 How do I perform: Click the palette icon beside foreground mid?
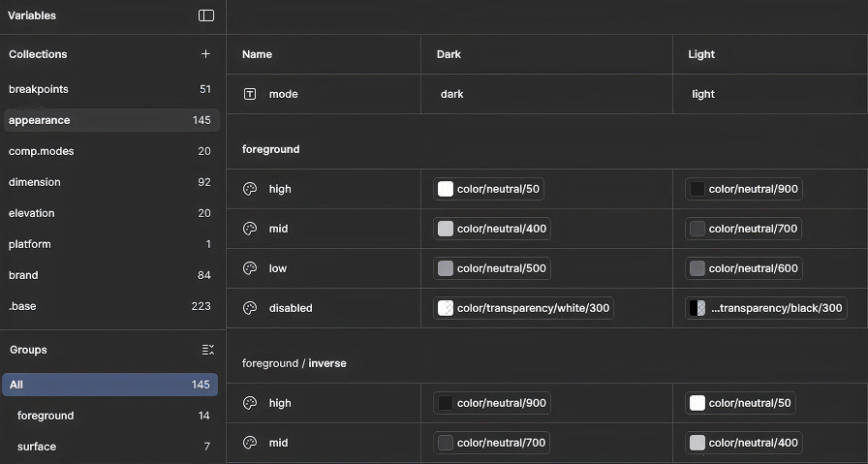pyautogui.click(x=250, y=229)
